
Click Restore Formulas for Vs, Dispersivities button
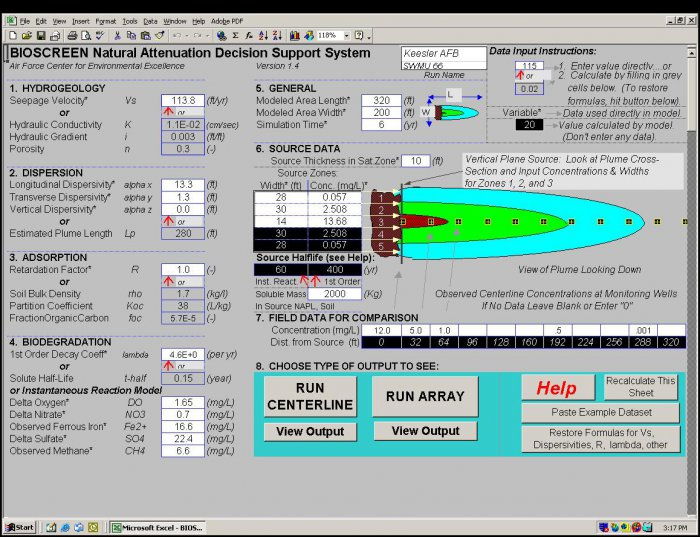click(600, 439)
